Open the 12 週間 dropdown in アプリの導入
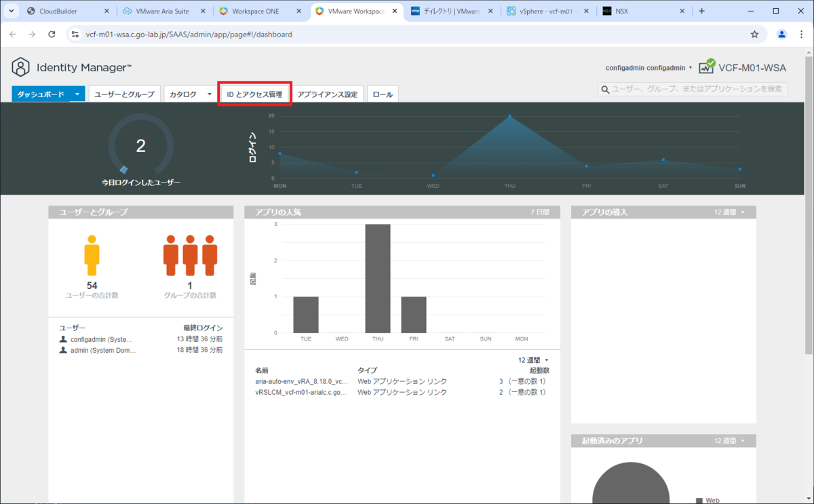Image resolution: width=814 pixels, height=504 pixels. click(729, 212)
